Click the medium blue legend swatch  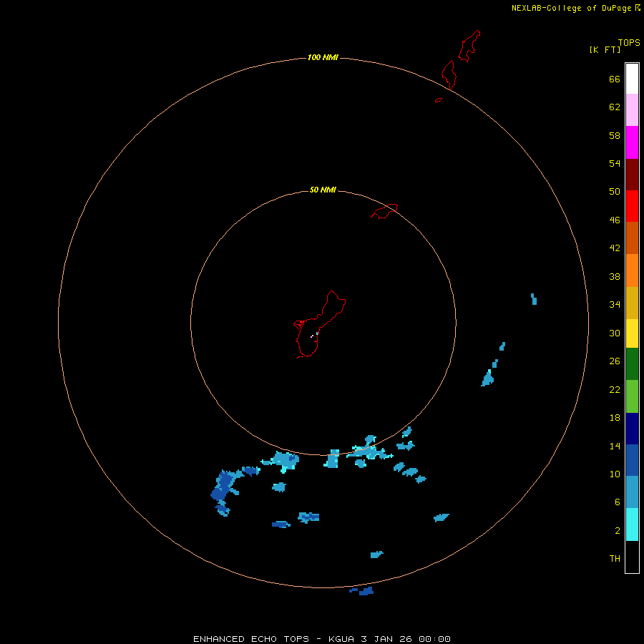click(632, 460)
